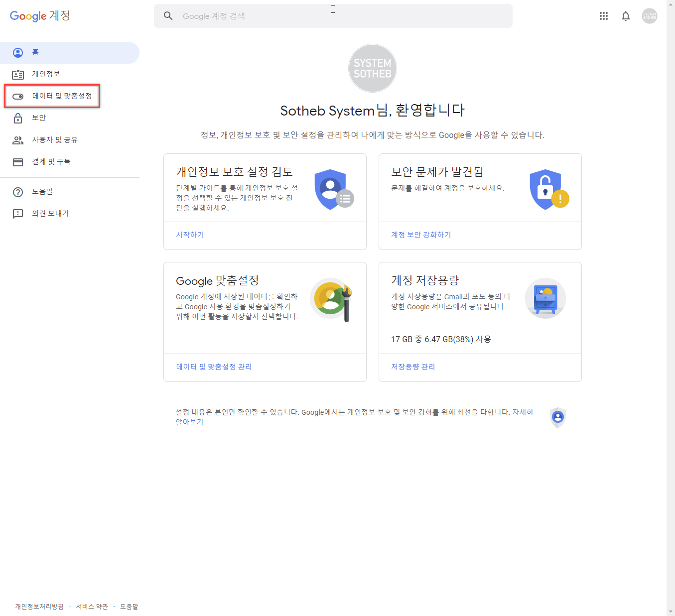Click the Google 계정 logo

tap(40, 16)
